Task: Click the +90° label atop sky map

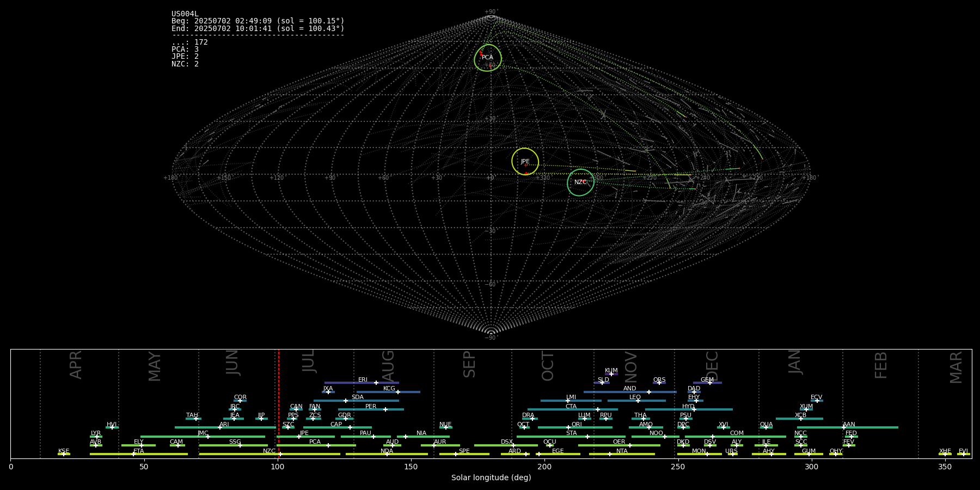Action: click(x=491, y=11)
